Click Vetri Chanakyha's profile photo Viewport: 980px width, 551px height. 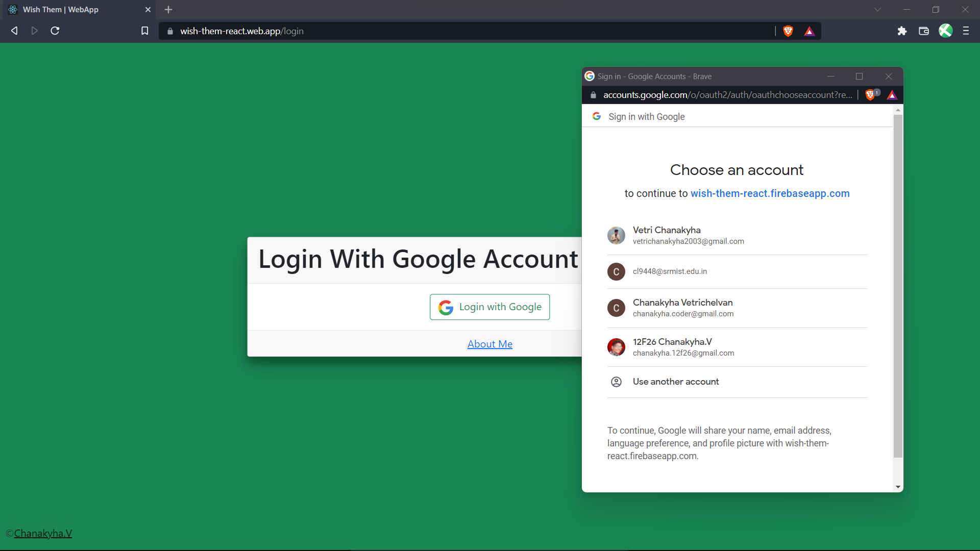[616, 235]
